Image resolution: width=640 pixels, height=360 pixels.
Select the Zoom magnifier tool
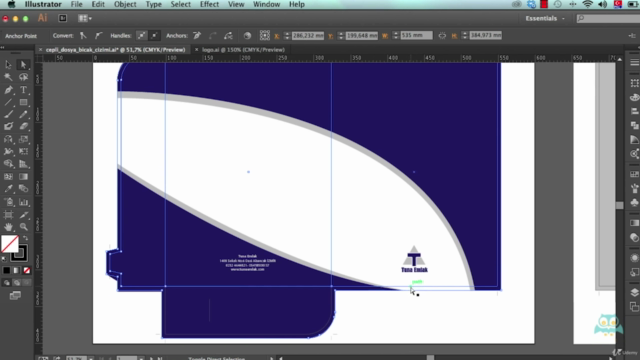tap(23, 227)
